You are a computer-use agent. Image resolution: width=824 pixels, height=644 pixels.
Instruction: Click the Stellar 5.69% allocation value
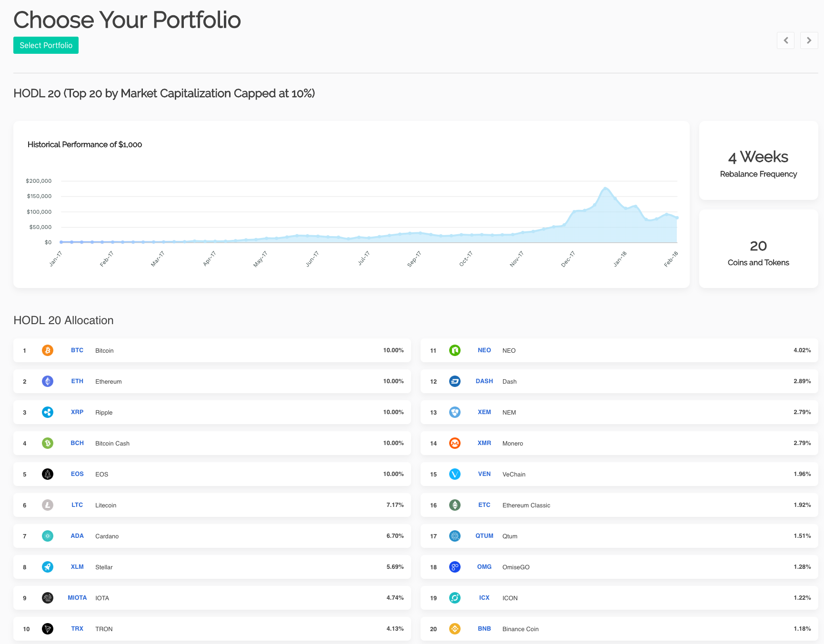pos(395,567)
